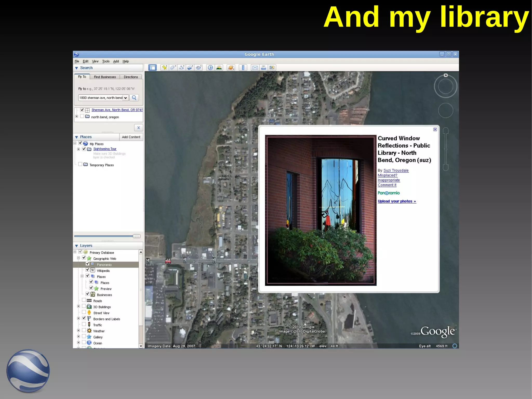Open the Tools menu
This screenshot has width=532, height=399.
pyautogui.click(x=106, y=61)
